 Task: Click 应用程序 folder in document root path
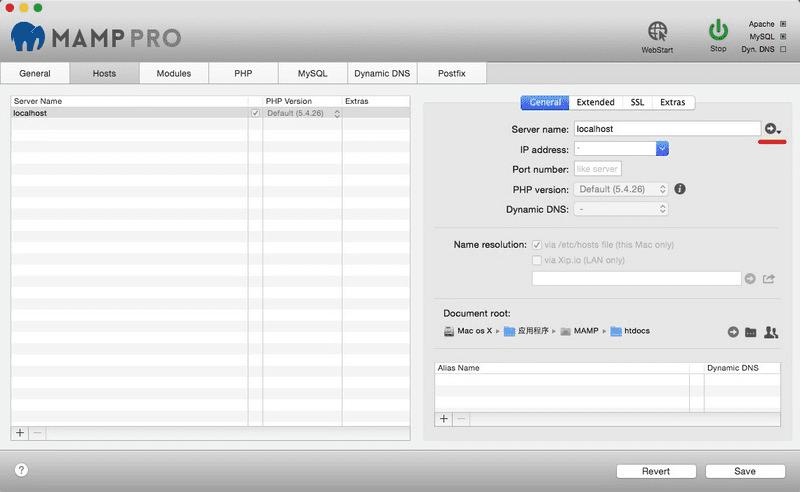point(526,331)
